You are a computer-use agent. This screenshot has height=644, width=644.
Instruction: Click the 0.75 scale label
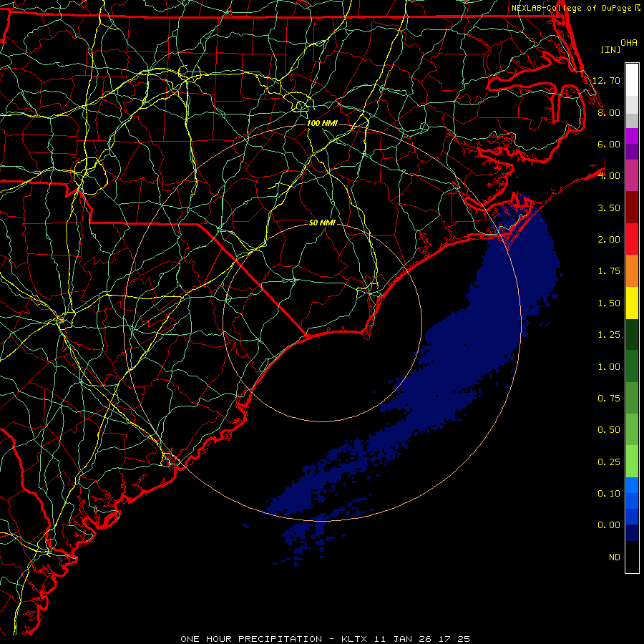(609, 399)
